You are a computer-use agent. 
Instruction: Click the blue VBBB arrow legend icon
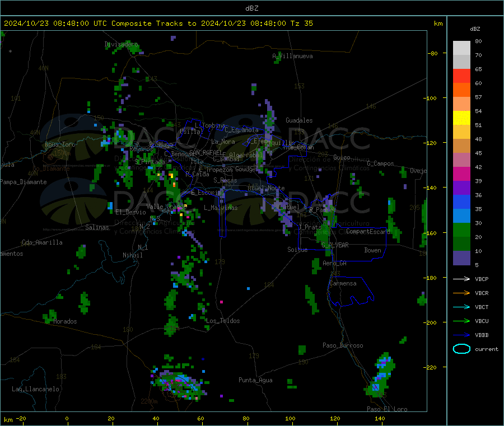pyautogui.click(x=461, y=335)
